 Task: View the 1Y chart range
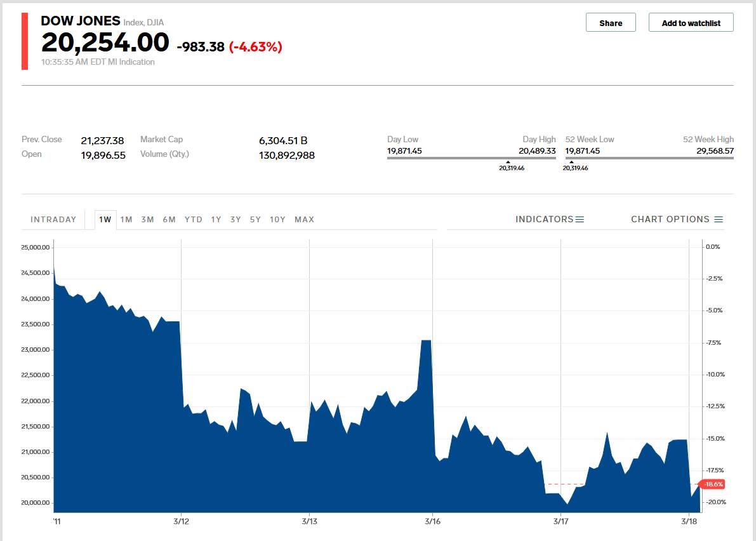point(216,220)
